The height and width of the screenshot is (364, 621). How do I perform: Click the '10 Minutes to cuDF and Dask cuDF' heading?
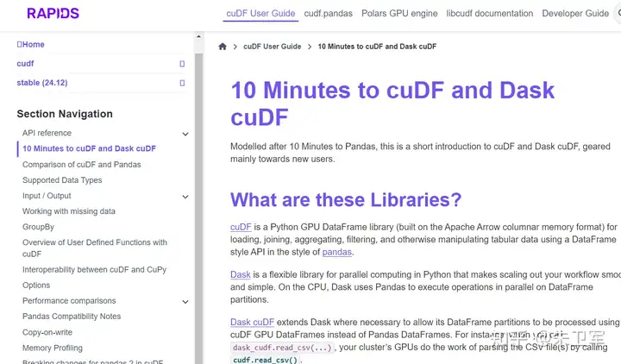click(392, 104)
